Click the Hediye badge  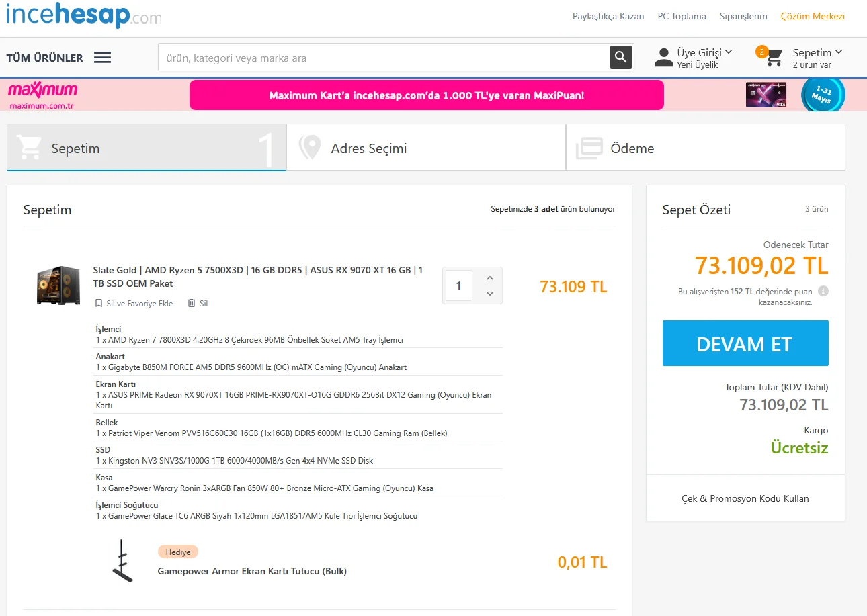click(x=178, y=552)
